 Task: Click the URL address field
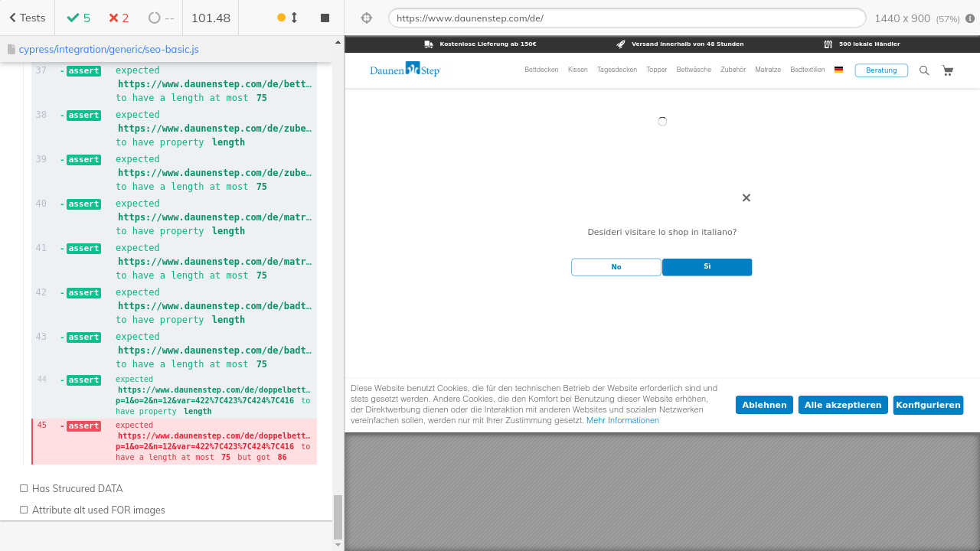click(x=626, y=18)
